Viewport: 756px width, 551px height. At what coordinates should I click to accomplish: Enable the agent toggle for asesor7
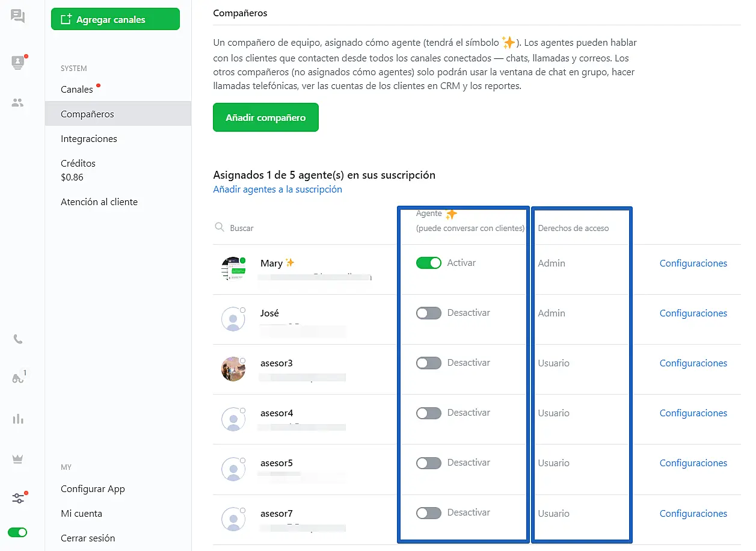[428, 513]
